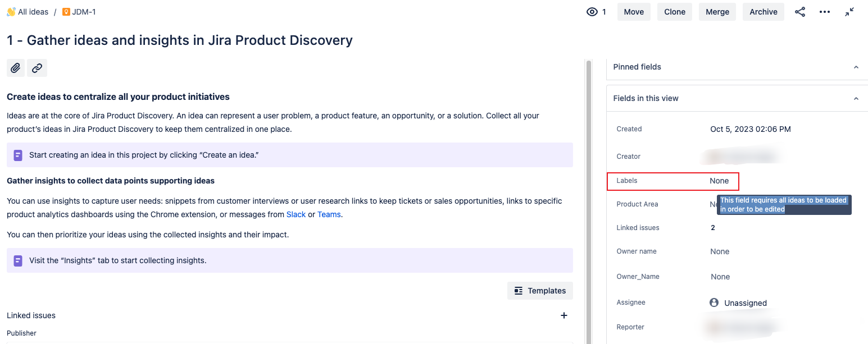The image size is (868, 344).
Task: Open the Templates dropdown button
Action: 540,291
